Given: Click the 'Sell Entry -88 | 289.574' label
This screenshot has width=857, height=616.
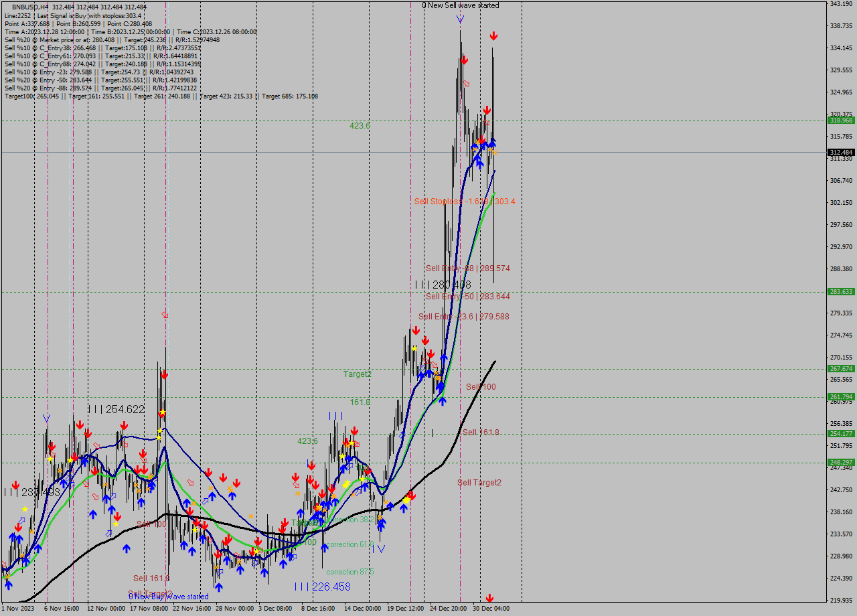Looking at the screenshot, I should pyautogui.click(x=468, y=268).
